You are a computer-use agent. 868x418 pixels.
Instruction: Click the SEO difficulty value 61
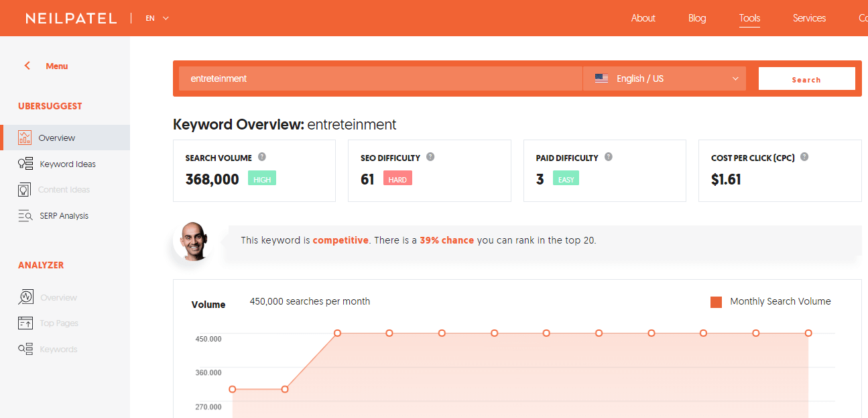point(367,179)
